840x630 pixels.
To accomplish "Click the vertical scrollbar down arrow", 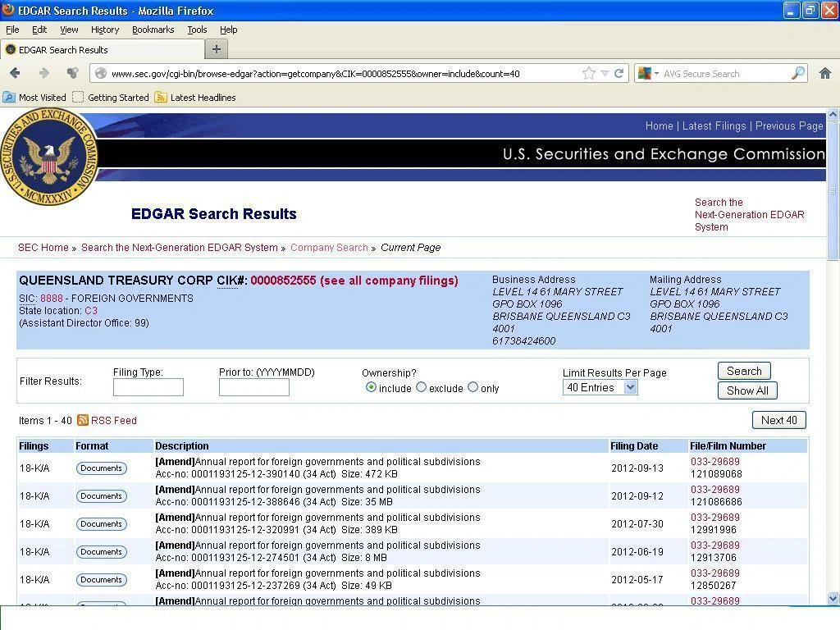I will pos(833,598).
